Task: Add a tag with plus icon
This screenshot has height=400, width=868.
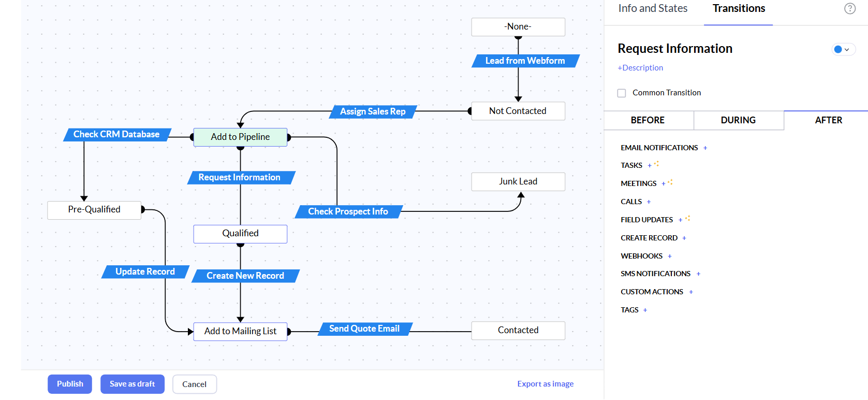Action: pyautogui.click(x=645, y=310)
